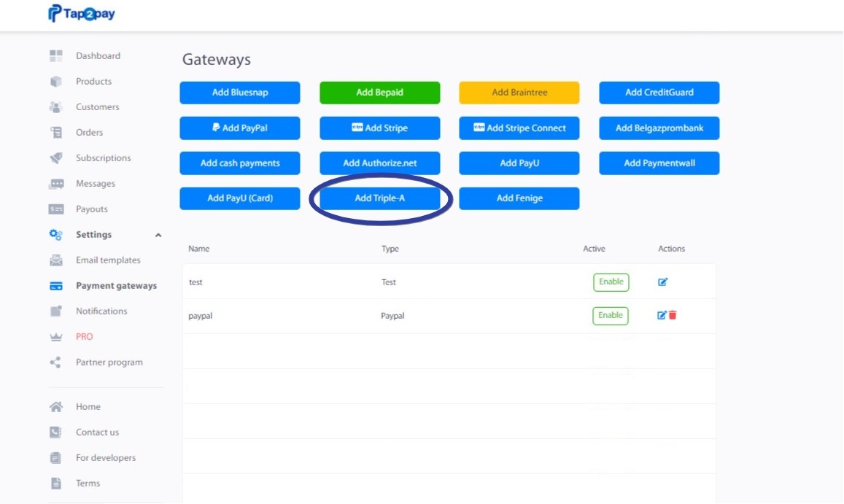Click the yellow Add Braintree button
Viewport: 844px width, 504px height.
pos(519,93)
